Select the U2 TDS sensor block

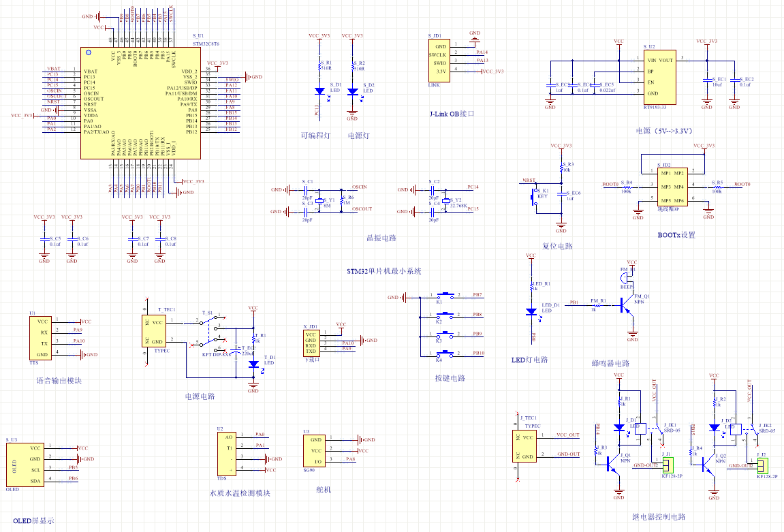[229, 454]
